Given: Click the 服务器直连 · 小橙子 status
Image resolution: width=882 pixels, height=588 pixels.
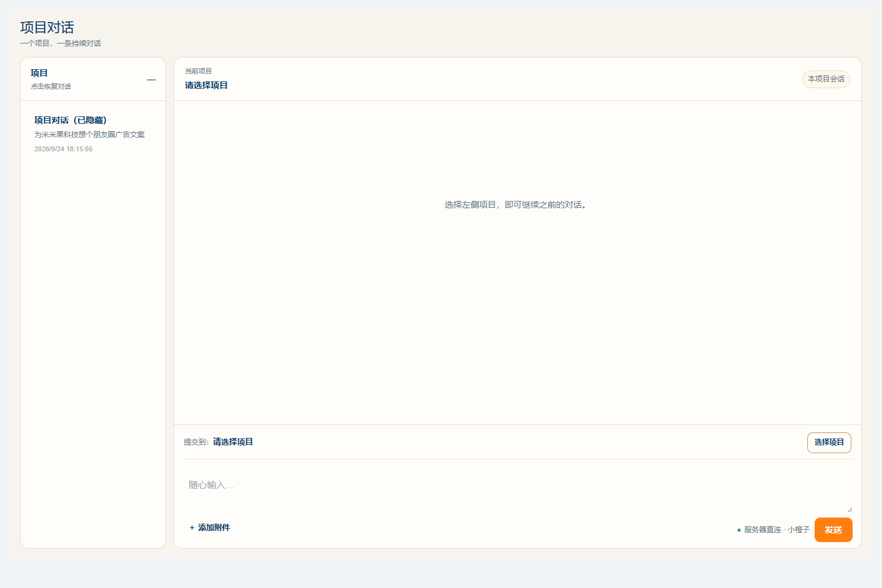Looking at the screenshot, I should pos(773,530).
